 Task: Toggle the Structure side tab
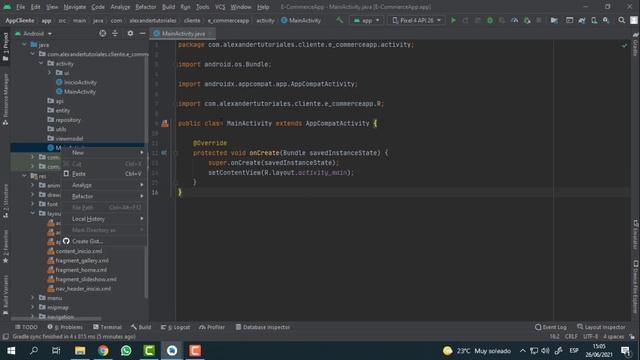(5, 201)
